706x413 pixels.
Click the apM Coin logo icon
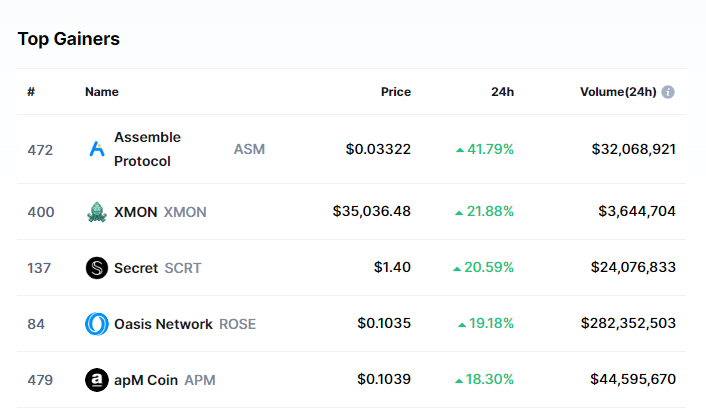point(97,380)
